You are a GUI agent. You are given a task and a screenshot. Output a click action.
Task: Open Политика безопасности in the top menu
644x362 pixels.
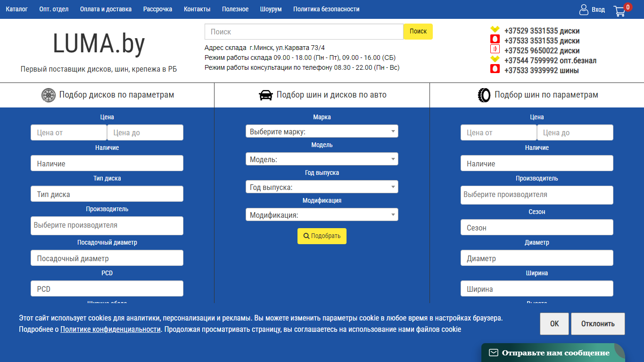pos(326,9)
